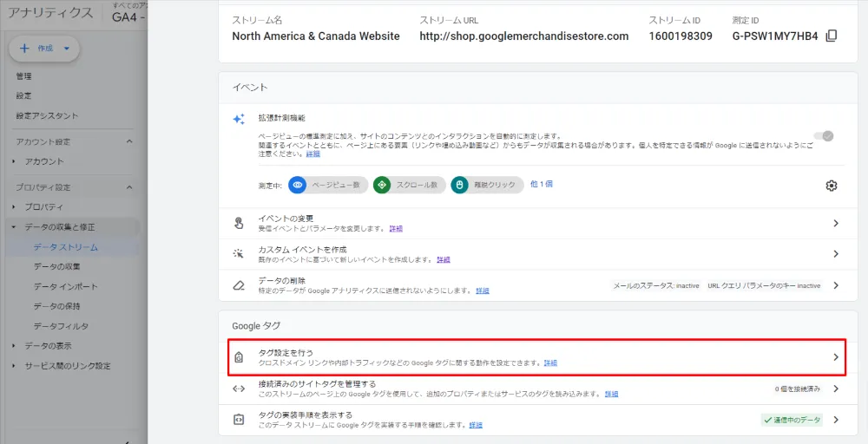Open the データの削除 row
This screenshot has height=444, width=868.
pyautogui.click(x=538, y=285)
